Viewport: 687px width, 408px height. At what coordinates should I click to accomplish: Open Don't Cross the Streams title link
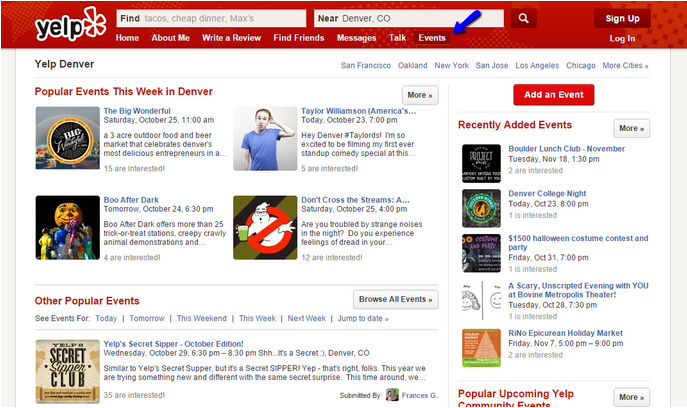click(x=355, y=200)
